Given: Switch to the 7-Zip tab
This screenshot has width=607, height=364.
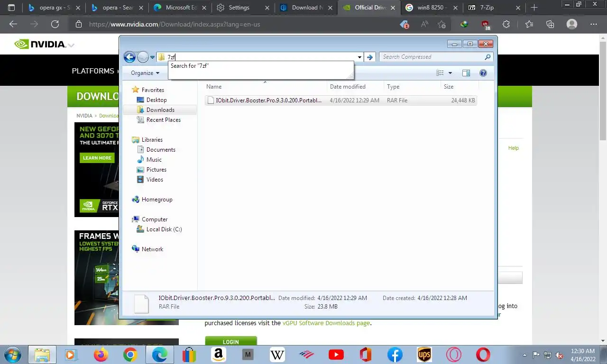Looking at the screenshot, I should coord(494,8).
